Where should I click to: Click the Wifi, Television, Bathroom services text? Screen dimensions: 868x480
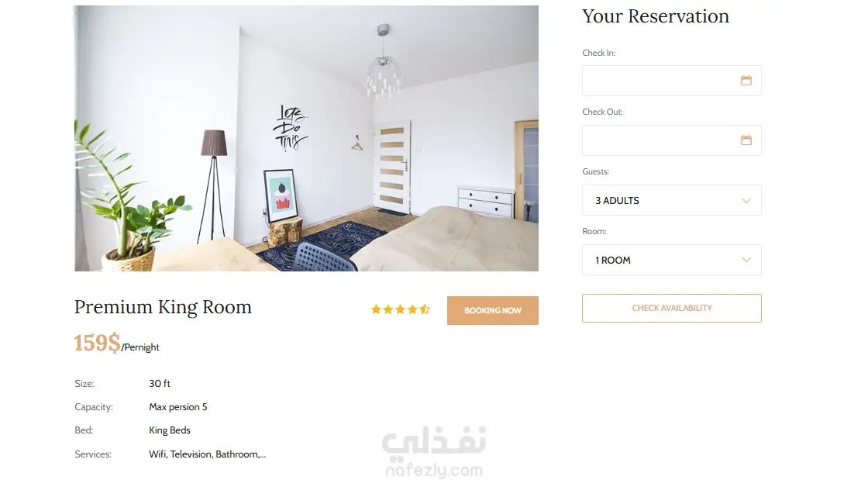pyautogui.click(x=207, y=454)
